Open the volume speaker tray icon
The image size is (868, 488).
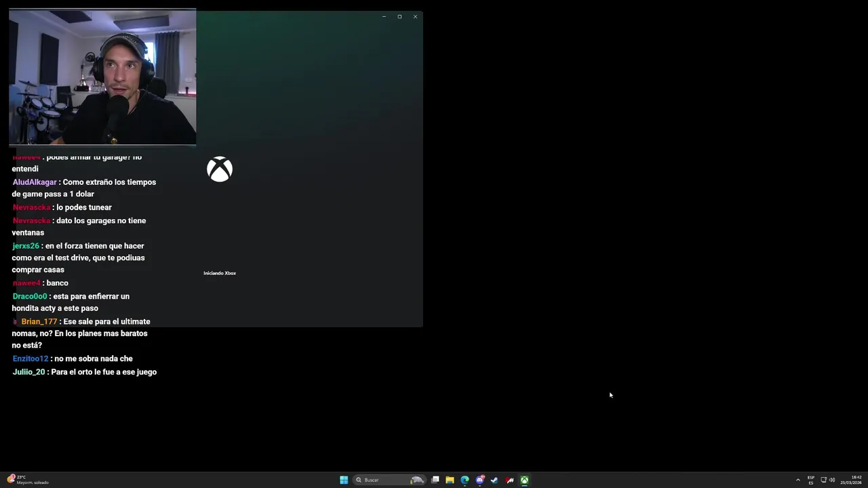click(832, 480)
